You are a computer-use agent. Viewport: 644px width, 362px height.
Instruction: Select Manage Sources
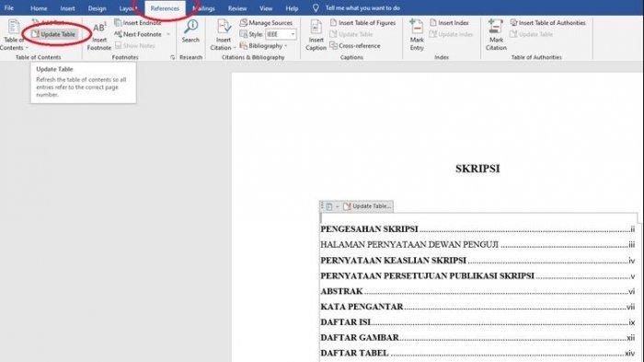pos(266,23)
